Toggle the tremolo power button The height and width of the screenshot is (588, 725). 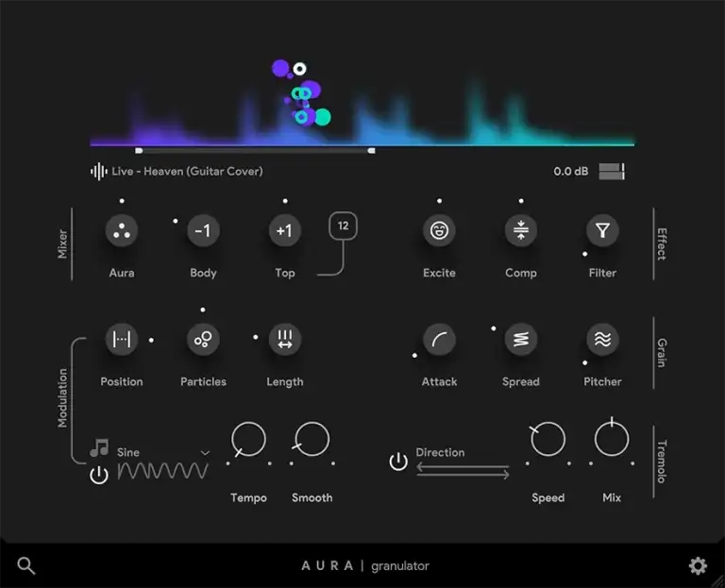[x=398, y=462]
